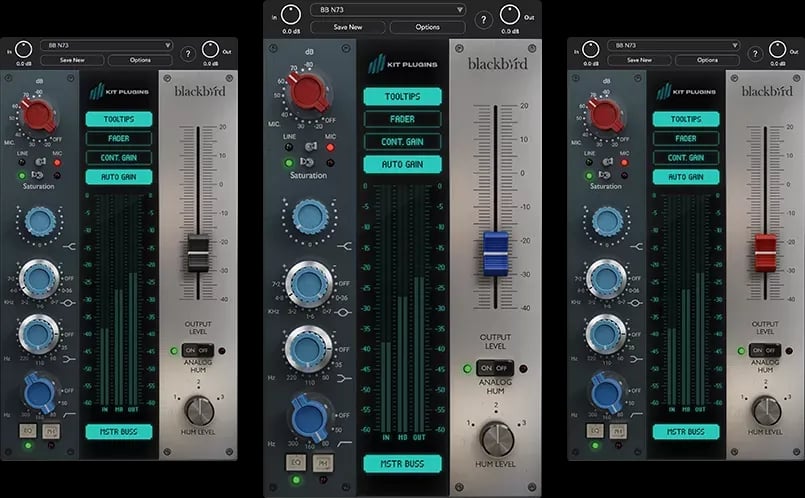Select Cont. Gain on center plugin
805x498 pixels.
(402, 142)
